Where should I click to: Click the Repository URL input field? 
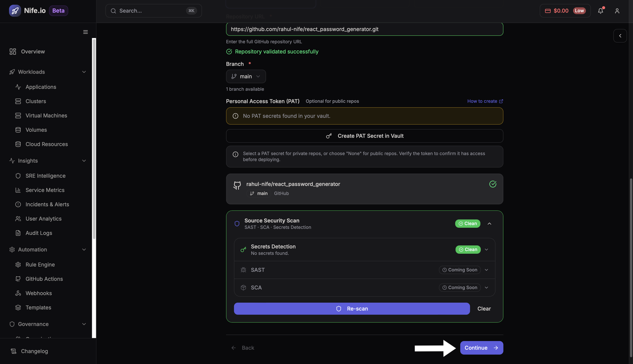pyautogui.click(x=364, y=29)
